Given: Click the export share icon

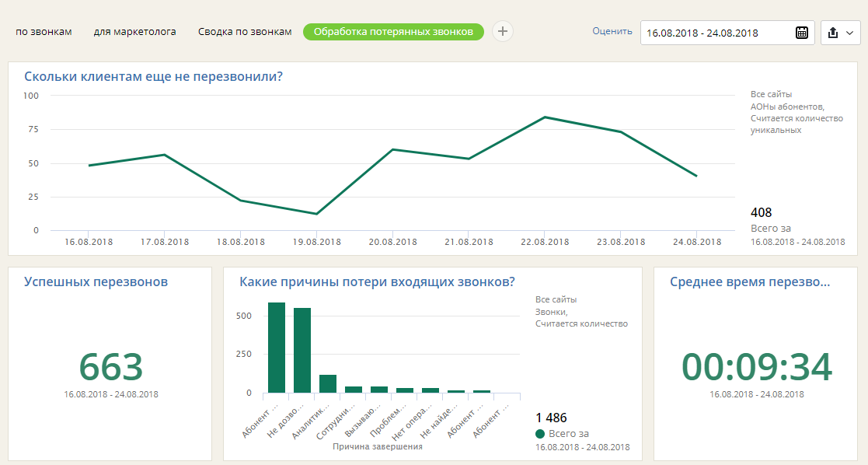Looking at the screenshot, I should 832,33.
